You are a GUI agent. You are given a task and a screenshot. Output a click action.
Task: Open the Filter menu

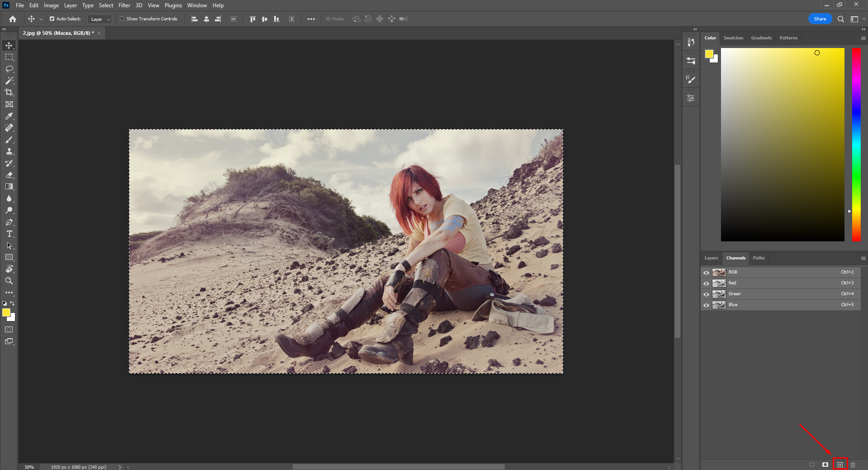124,5
